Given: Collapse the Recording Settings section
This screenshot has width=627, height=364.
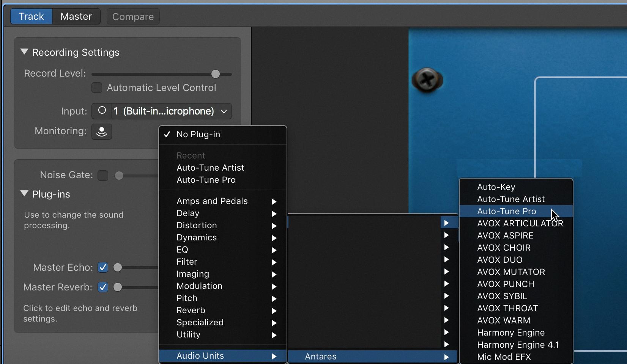Looking at the screenshot, I should [24, 52].
